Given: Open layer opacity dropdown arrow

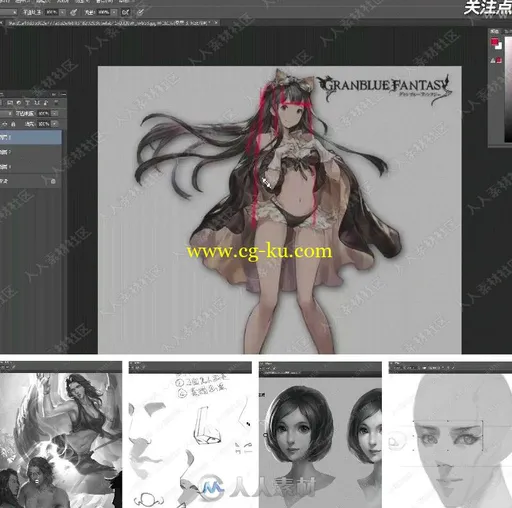Looking at the screenshot, I should pos(54,113).
